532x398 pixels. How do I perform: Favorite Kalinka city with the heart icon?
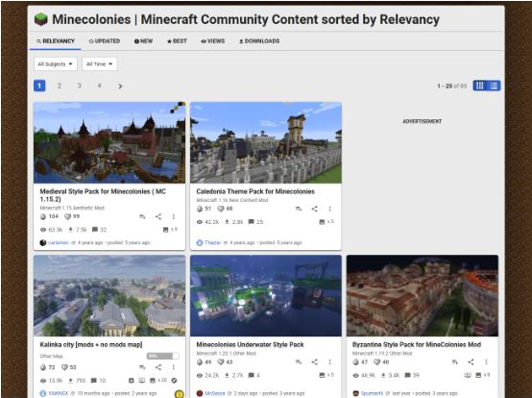click(64, 367)
